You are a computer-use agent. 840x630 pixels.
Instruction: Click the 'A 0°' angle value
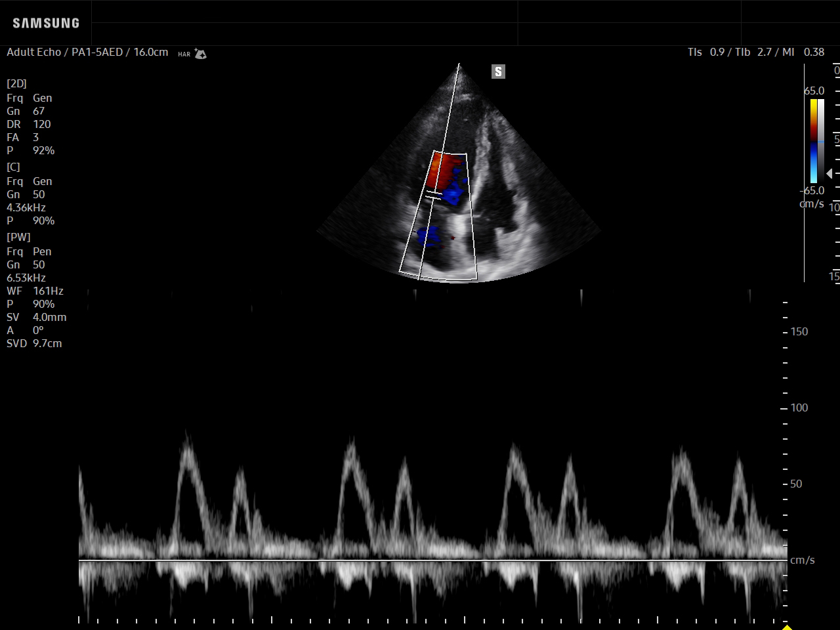(x=25, y=330)
